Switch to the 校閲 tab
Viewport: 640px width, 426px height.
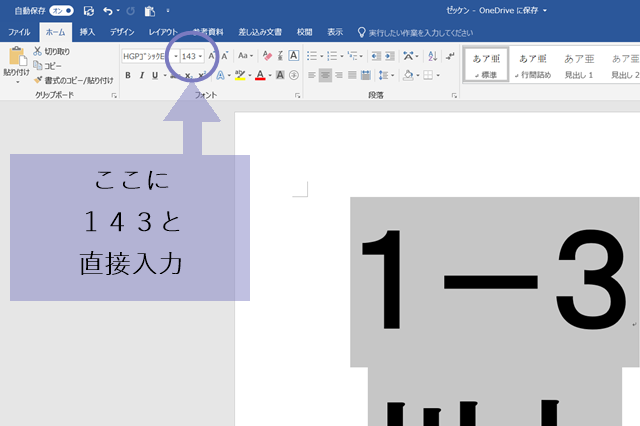[x=304, y=32]
